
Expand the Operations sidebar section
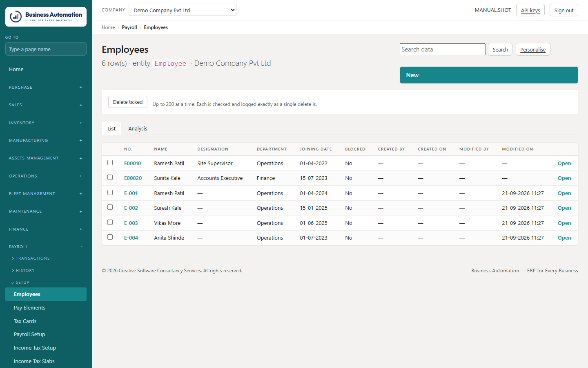[x=46, y=176]
